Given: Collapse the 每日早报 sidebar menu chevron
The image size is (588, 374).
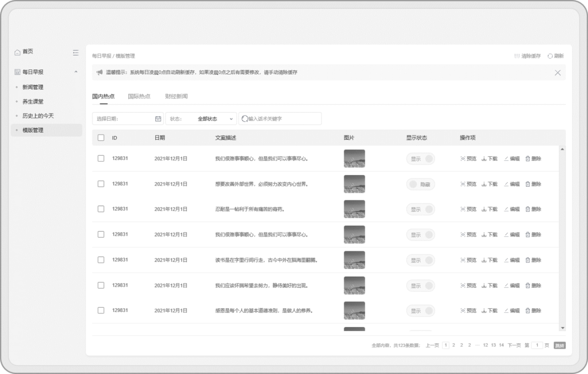Looking at the screenshot, I should click(x=76, y=72).
